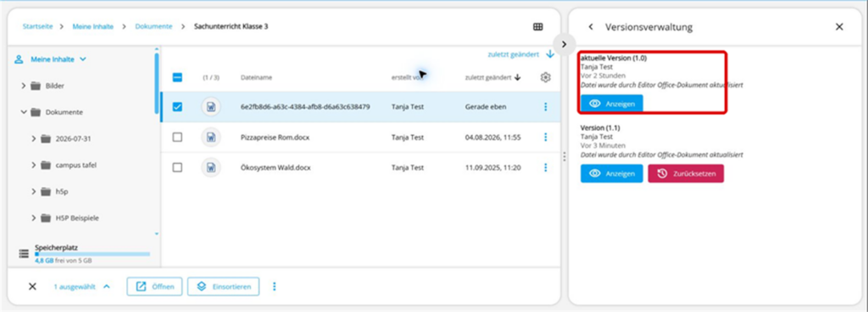This screenshot has height=312, width=868.
Task: Expand the h5p folder
Action: pyautogui.click(x=34, y=192)
